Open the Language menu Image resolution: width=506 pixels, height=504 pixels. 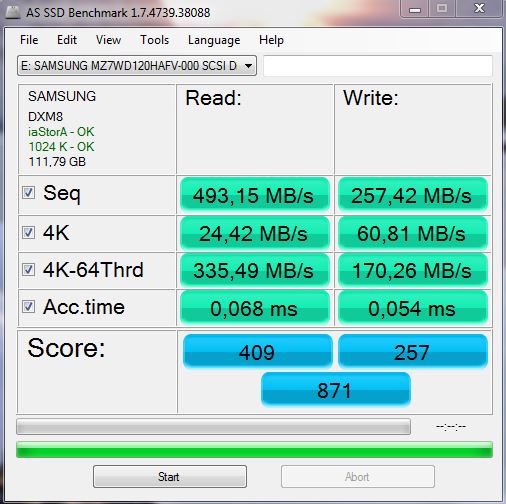pyautogui.click(x=214, y=40)
